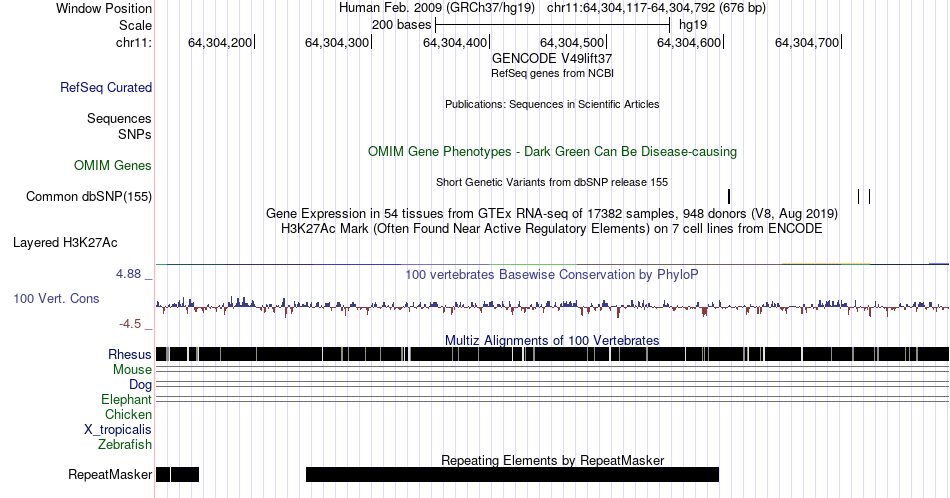Click the Layered H3K27Ac track label
This screenshot has width=950, height=498.
(x=65, y=242)
